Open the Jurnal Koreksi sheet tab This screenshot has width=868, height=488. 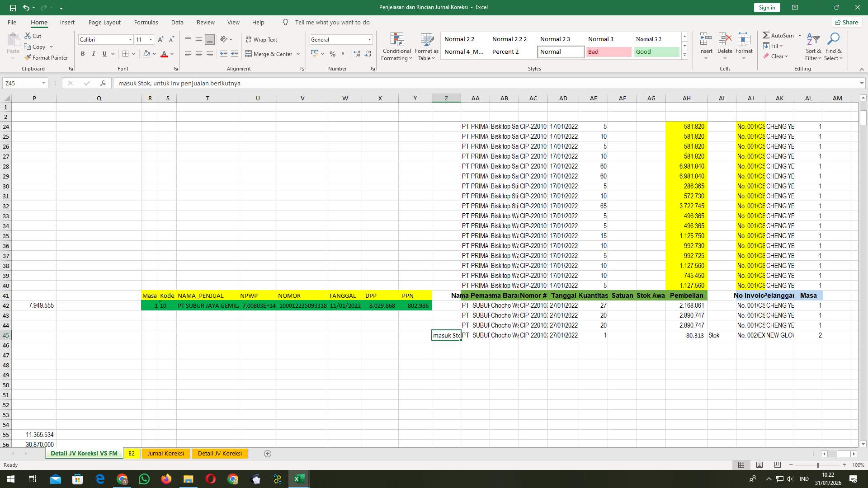[165, 453]
